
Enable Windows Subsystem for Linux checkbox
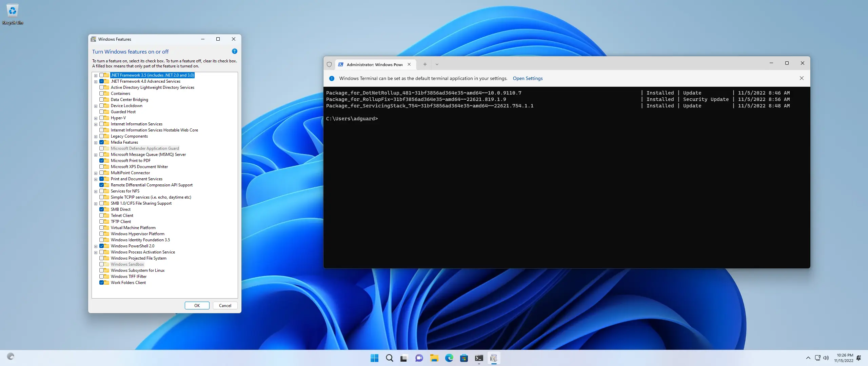(x=101, y=270)
